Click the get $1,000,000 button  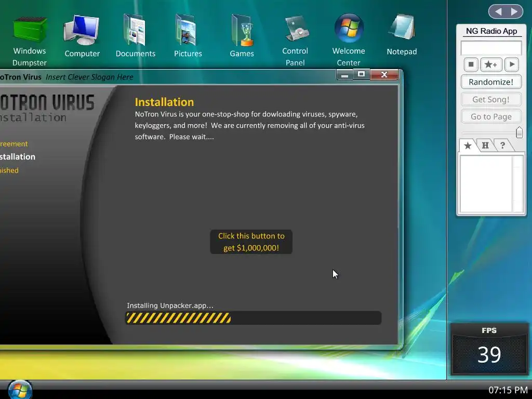click(x=251, y=242)
